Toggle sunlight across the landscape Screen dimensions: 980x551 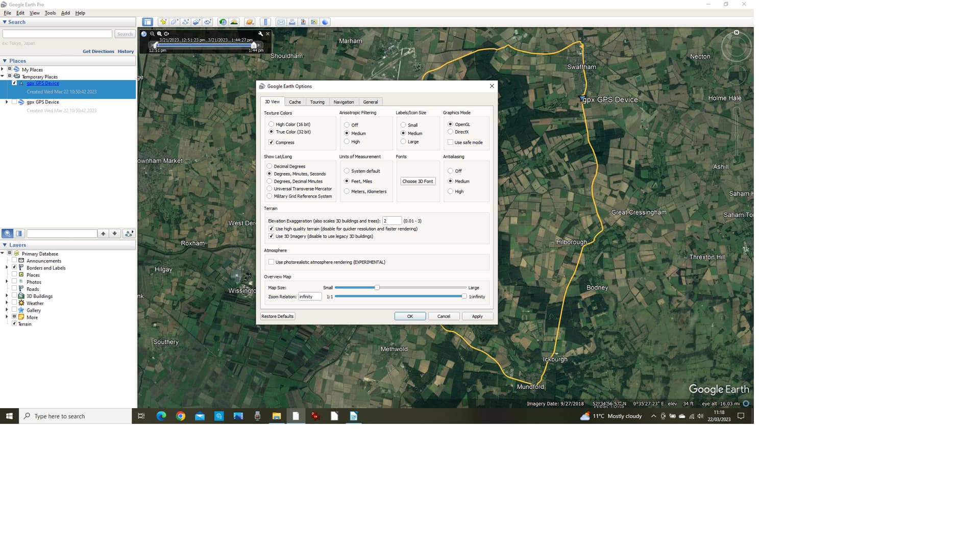tap(234, 22)
